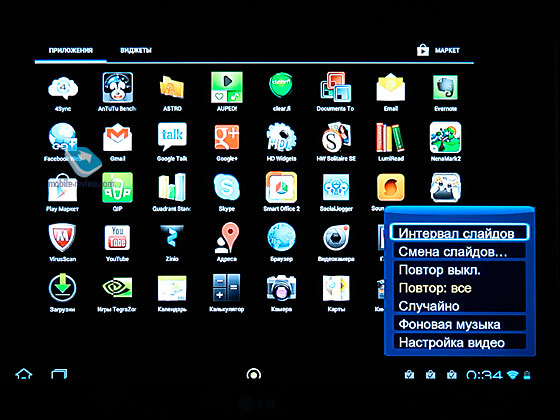
Task: Select Интервал слайдов menu item
Action: 459,232
